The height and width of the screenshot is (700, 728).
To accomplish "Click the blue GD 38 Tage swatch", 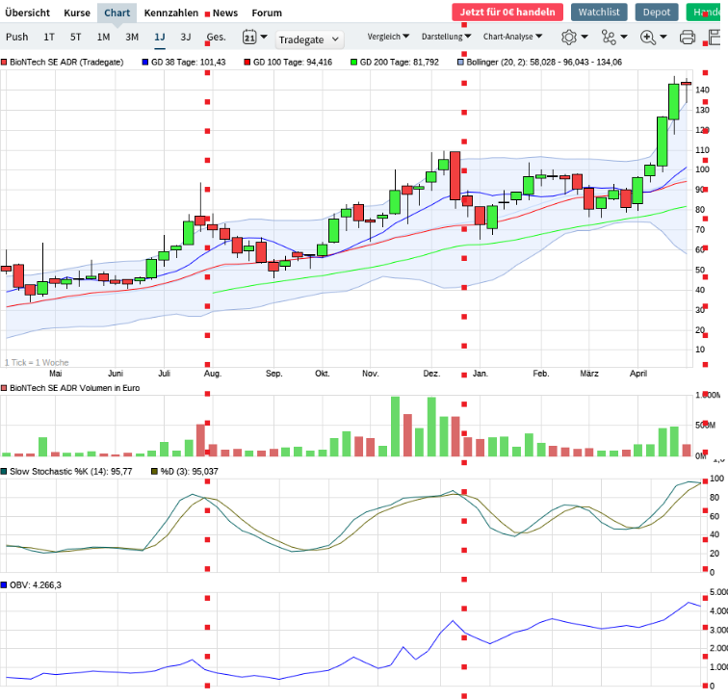I will click(x=145, y=63).
